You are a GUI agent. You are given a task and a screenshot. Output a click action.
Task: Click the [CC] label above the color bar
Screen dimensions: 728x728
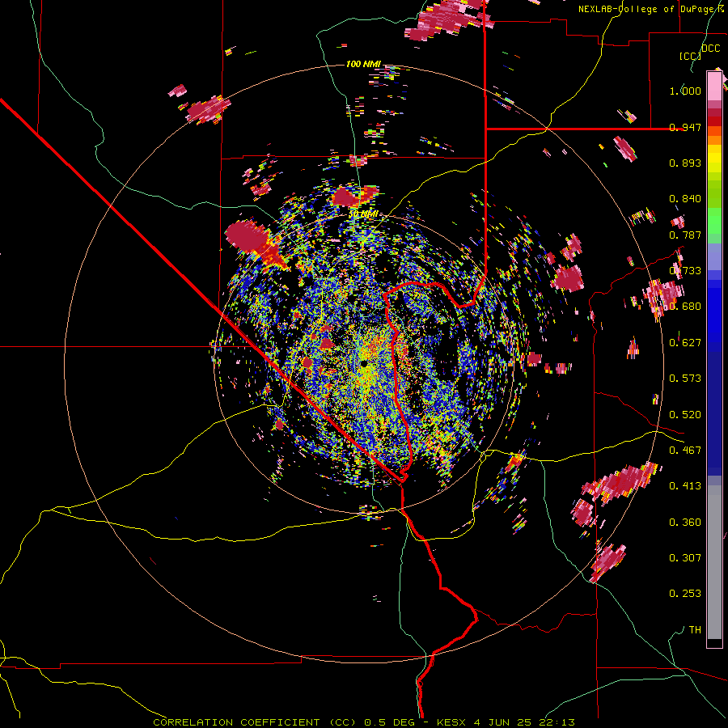[x=690, y=56]
